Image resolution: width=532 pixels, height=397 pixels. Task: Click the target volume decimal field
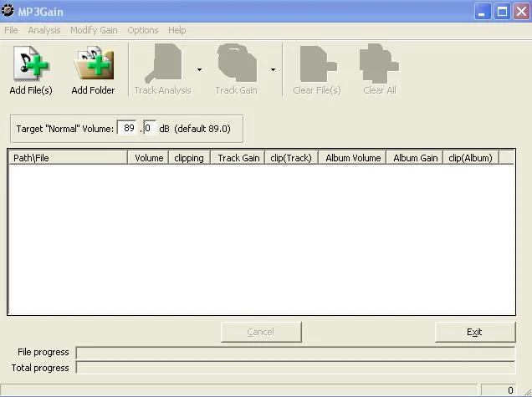coord(149,129)
